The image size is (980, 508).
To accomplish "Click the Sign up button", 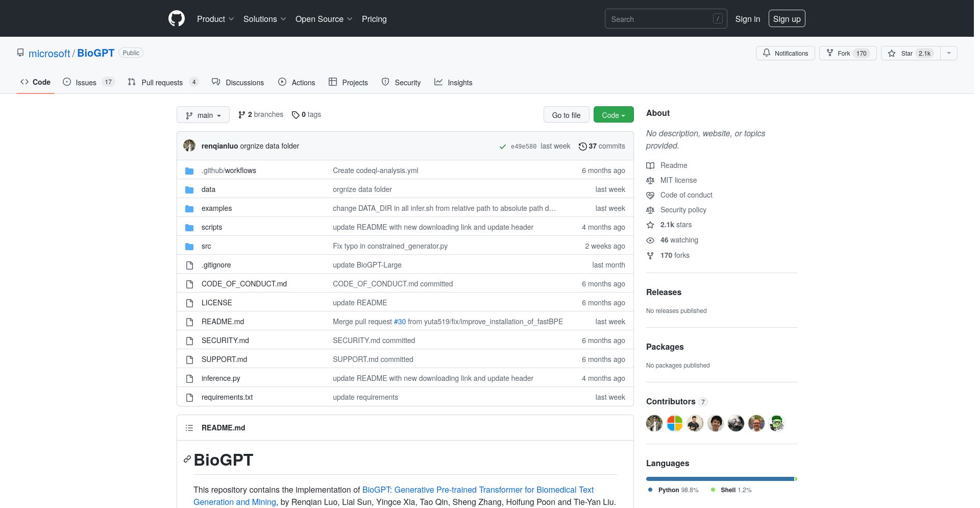I will point(787,19).
